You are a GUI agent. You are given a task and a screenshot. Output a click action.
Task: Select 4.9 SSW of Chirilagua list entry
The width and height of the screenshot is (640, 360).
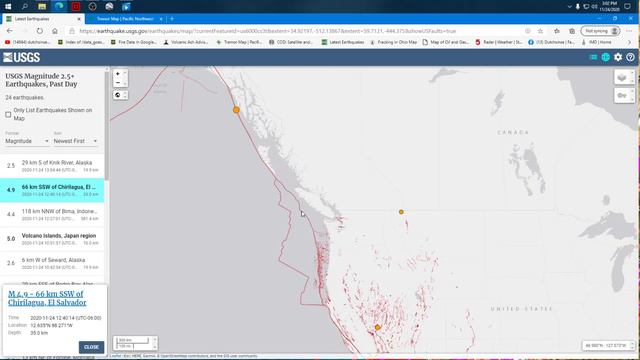point(52,190)
